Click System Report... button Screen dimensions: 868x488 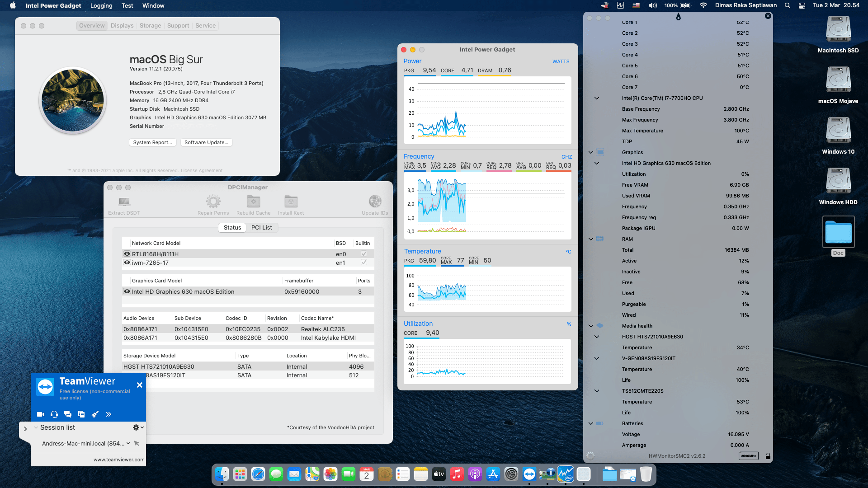pyautogui.click(x=152, y=142)
